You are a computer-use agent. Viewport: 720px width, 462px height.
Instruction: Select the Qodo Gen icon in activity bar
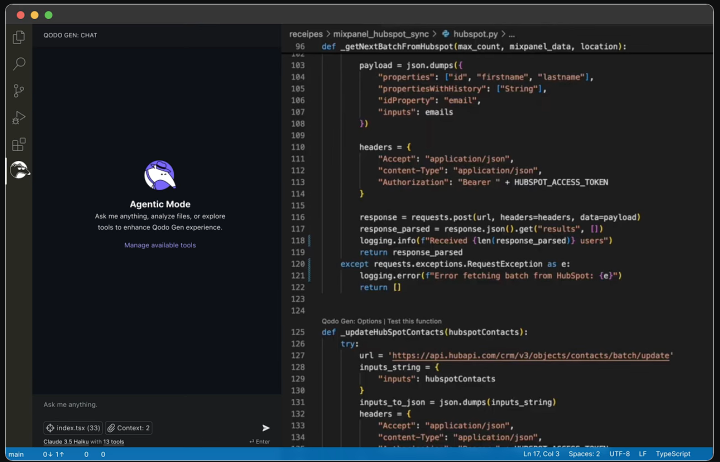18,170
